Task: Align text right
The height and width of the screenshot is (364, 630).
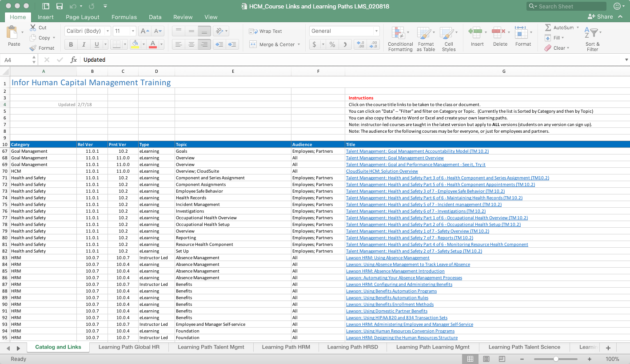Action: coord(204,44)
